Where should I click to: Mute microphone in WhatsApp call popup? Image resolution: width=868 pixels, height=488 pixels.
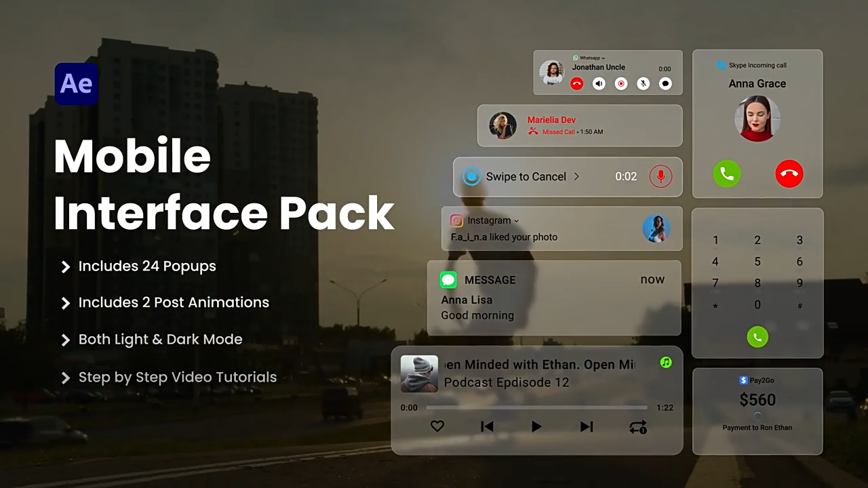(644, 83)
